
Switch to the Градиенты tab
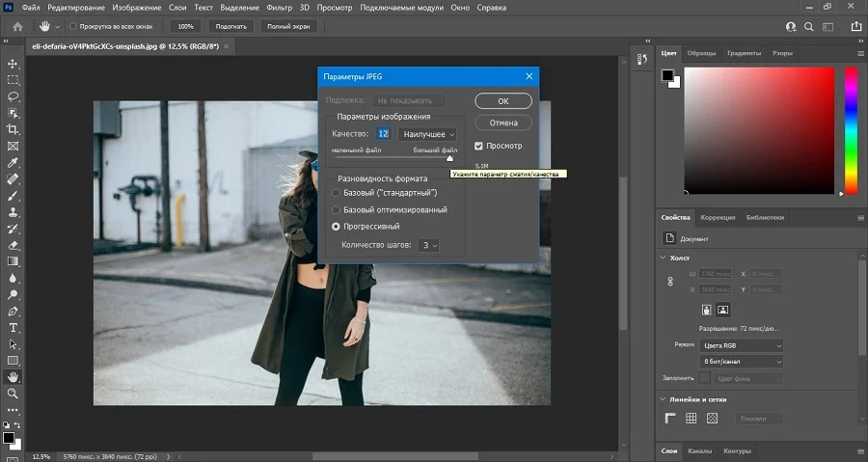point(744,53)
